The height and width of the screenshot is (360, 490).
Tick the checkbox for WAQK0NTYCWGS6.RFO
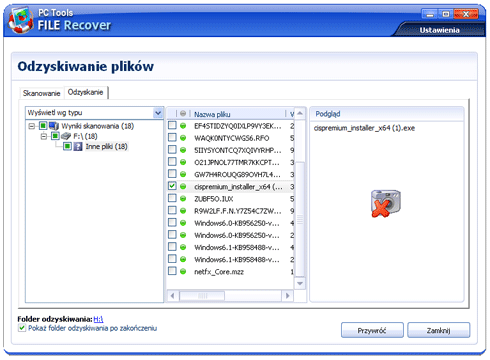pos(172,137)
